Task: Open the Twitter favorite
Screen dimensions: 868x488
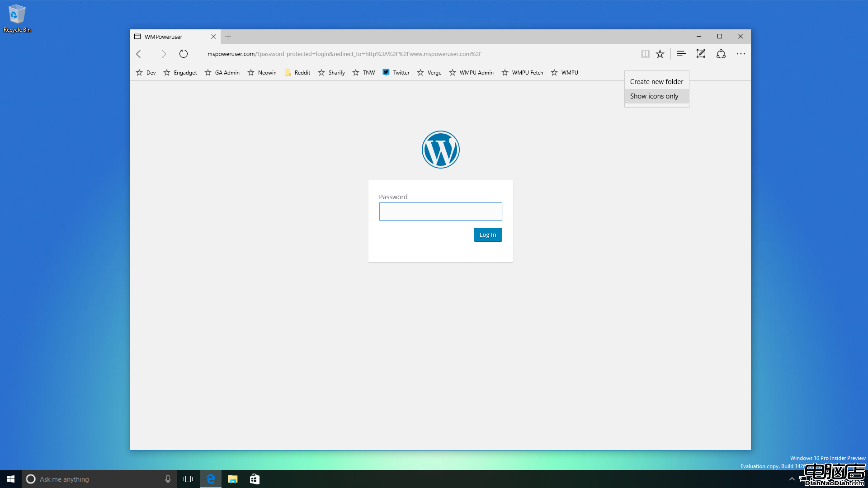Action: [396, 72]
